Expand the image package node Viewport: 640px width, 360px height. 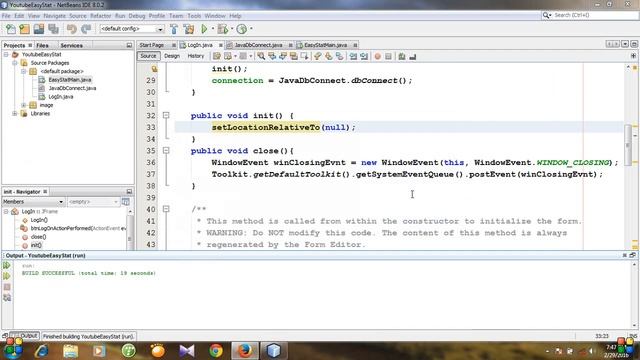coord(24,105)
